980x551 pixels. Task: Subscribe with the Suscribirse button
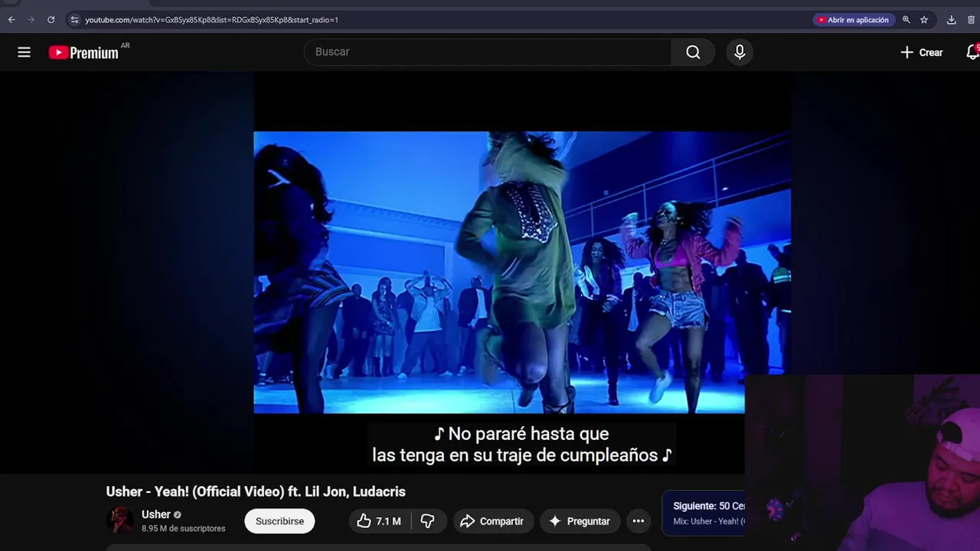279,521
